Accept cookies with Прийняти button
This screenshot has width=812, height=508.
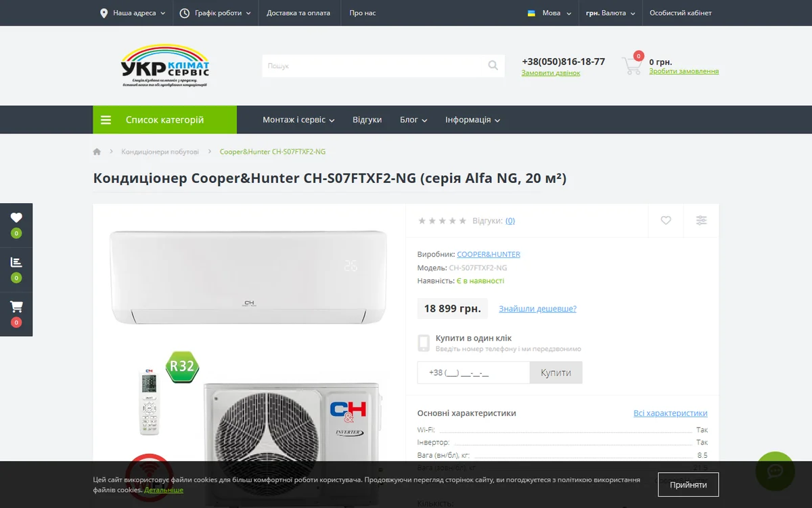click(x=688, y=485)
